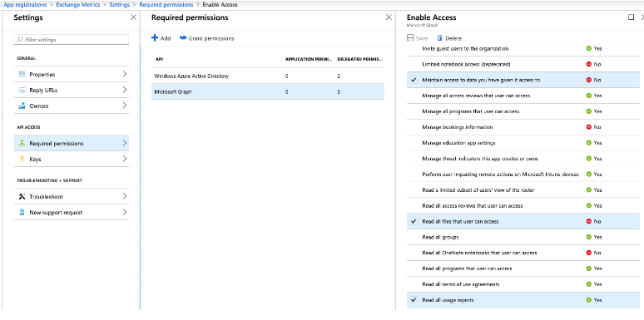
Task: Open Properties settings item
Action: coord(72,74)
